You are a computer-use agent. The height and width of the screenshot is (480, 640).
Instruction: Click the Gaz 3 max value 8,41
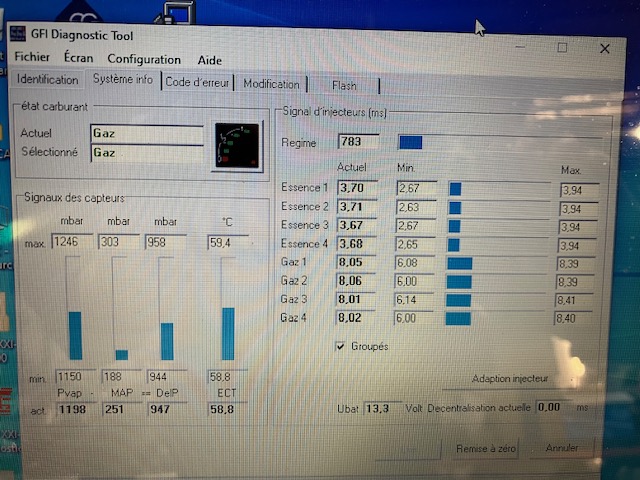(574, 301)
